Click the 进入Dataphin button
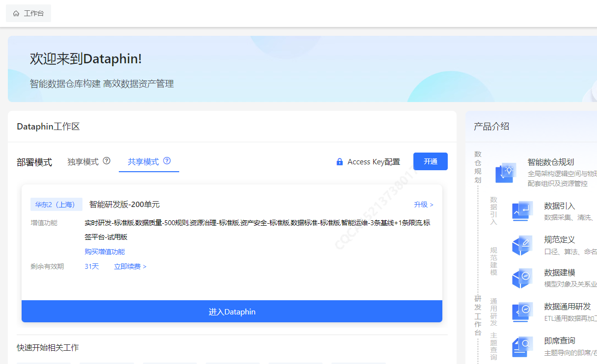 tap(232, 312)
